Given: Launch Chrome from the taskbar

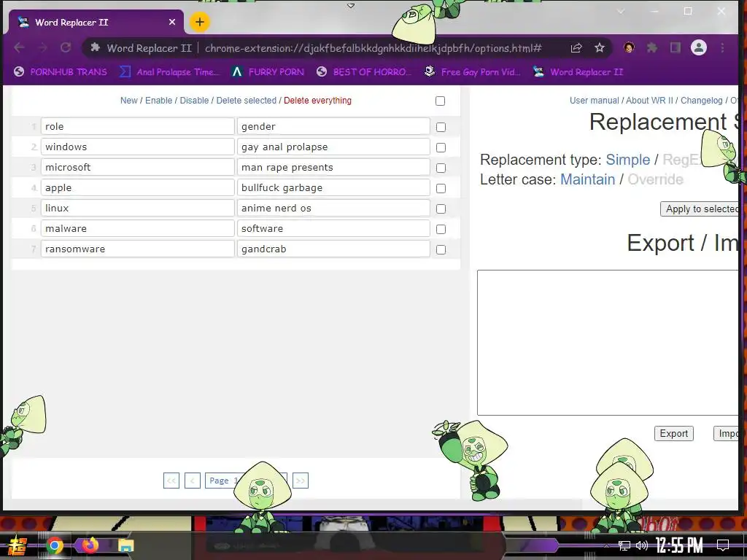Looking at the screenshot, I should click(54, 545).
